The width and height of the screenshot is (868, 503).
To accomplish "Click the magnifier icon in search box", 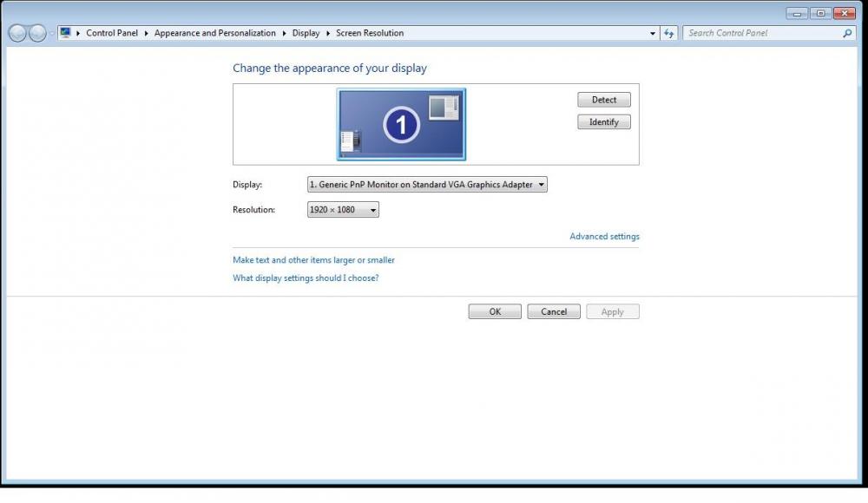I will pos(847,33).
